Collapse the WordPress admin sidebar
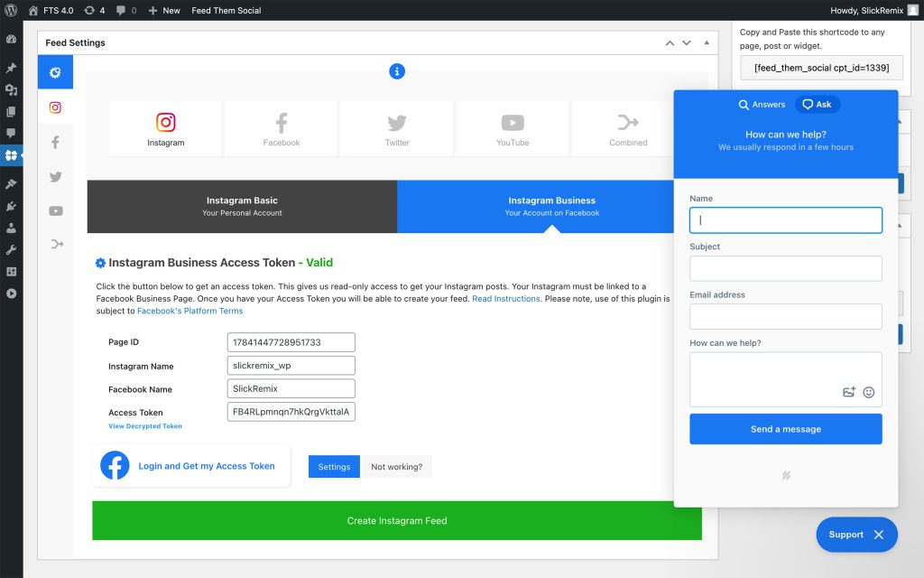 pyautogui.click(x=11, y=294)
